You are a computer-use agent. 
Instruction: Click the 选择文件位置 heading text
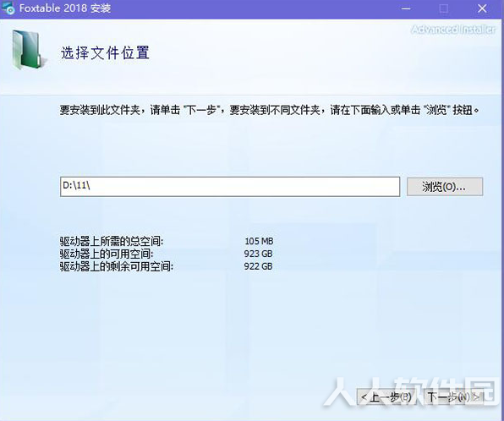(x=105, y=52)
